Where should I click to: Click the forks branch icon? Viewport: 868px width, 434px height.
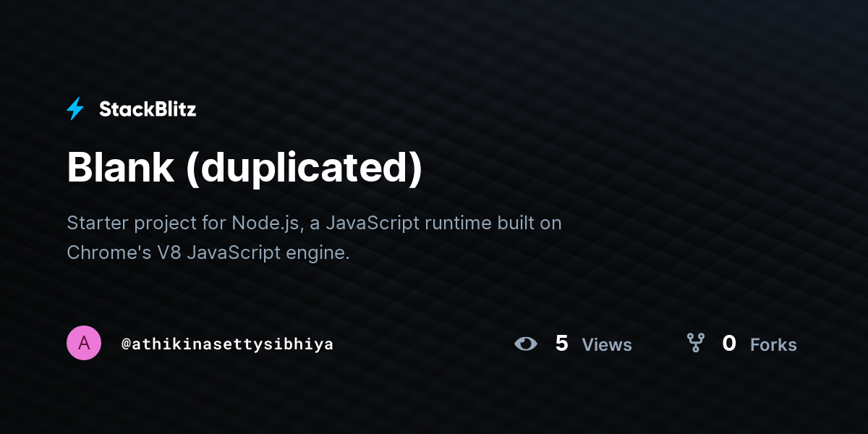695,343
